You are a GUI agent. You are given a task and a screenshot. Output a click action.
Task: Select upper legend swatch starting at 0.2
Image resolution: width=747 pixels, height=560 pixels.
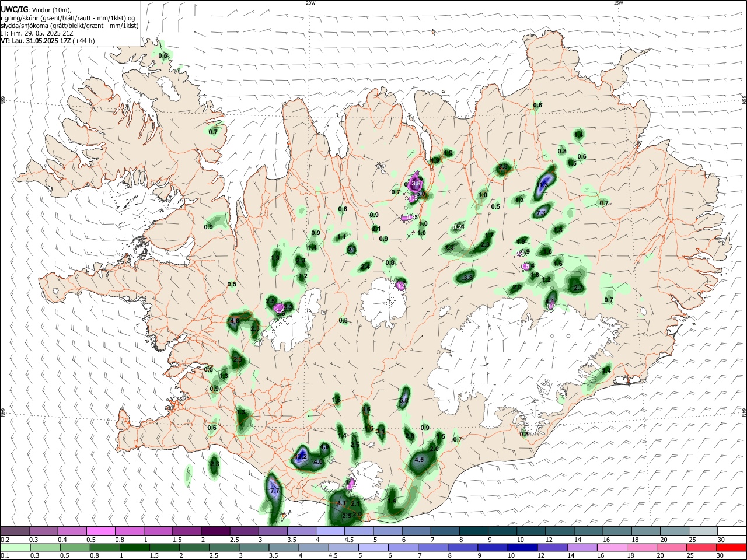pyautogui.click(x=15, y=531)
